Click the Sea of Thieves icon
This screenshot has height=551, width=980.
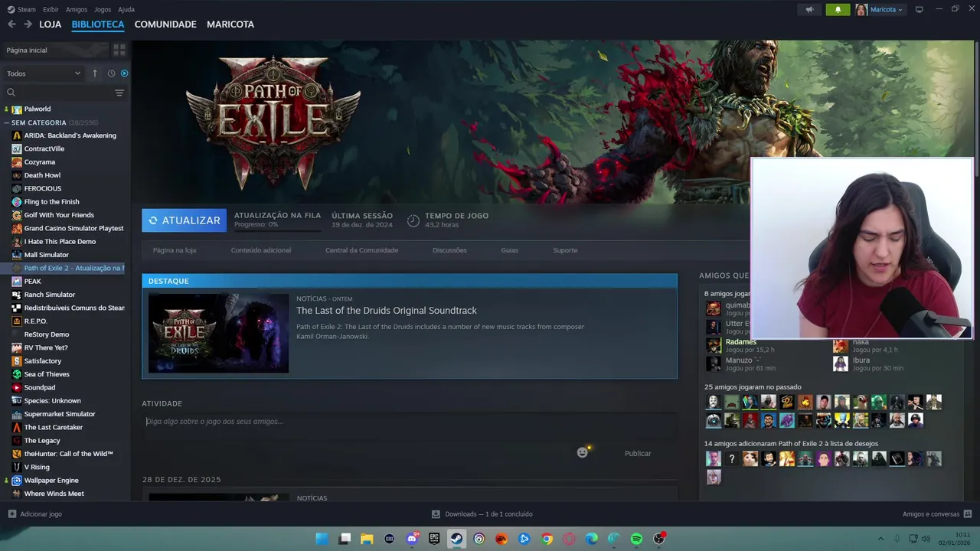tap(17, 374)
